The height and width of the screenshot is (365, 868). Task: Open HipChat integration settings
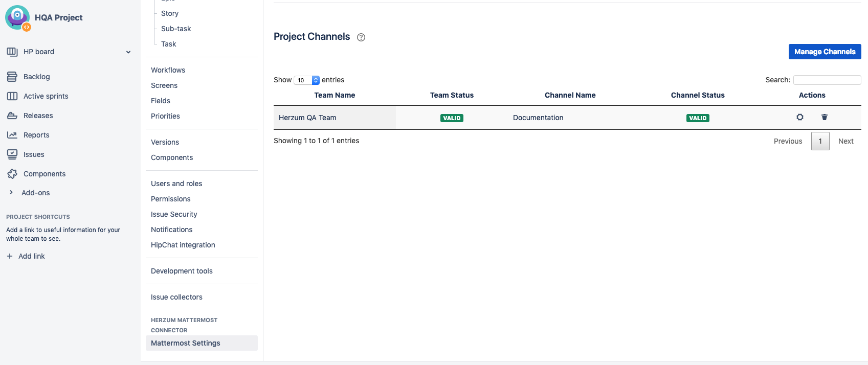pos(183,245)
